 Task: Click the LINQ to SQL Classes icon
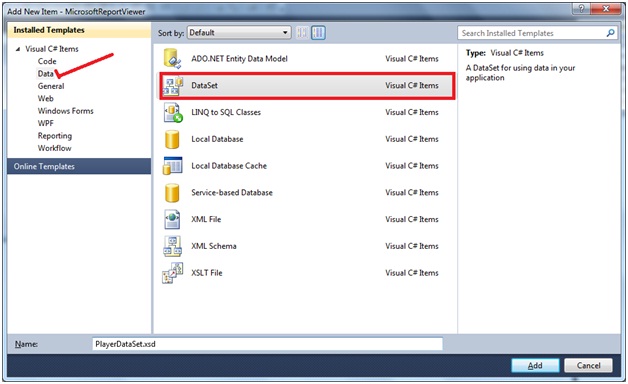[173, 113]
